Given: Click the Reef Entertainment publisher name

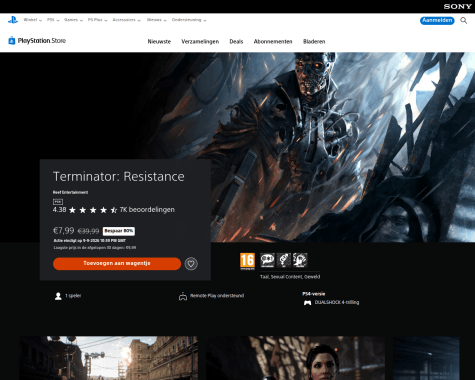Looking at the screenshot, I should 70,192.
